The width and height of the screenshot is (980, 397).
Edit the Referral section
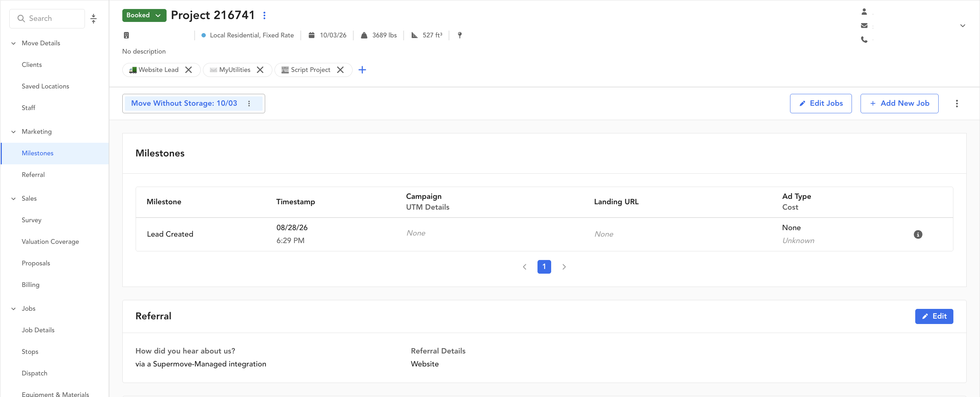934,316
